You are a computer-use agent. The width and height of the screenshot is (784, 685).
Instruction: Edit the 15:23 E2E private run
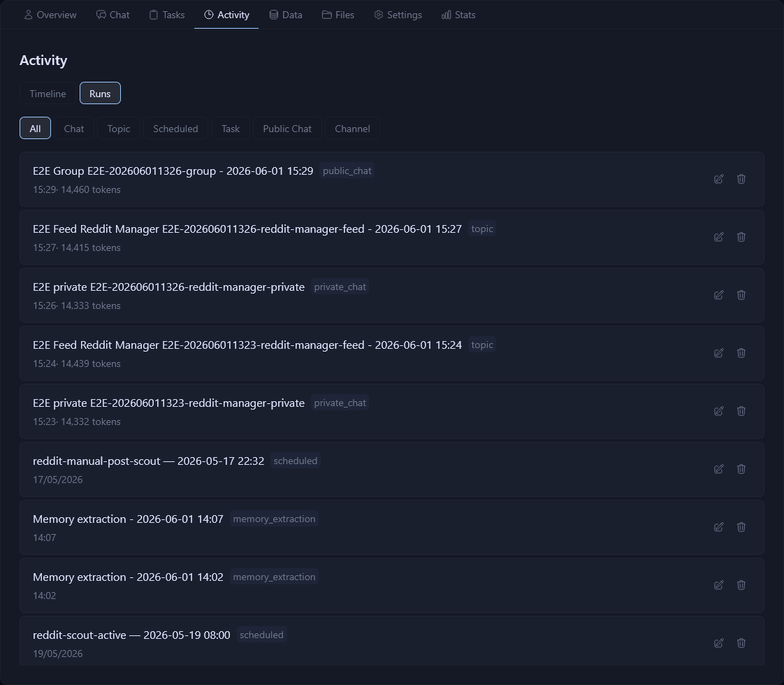coord(718,411)
